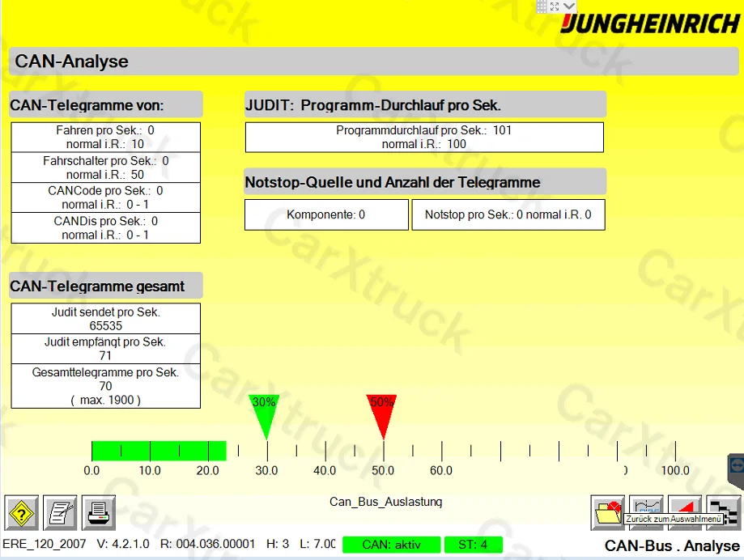Click 'Programmdurchlauf pro Sek.: 101' field
This screenshot has width=744, height=560.
pyautogui.click(x=424, y=137)
